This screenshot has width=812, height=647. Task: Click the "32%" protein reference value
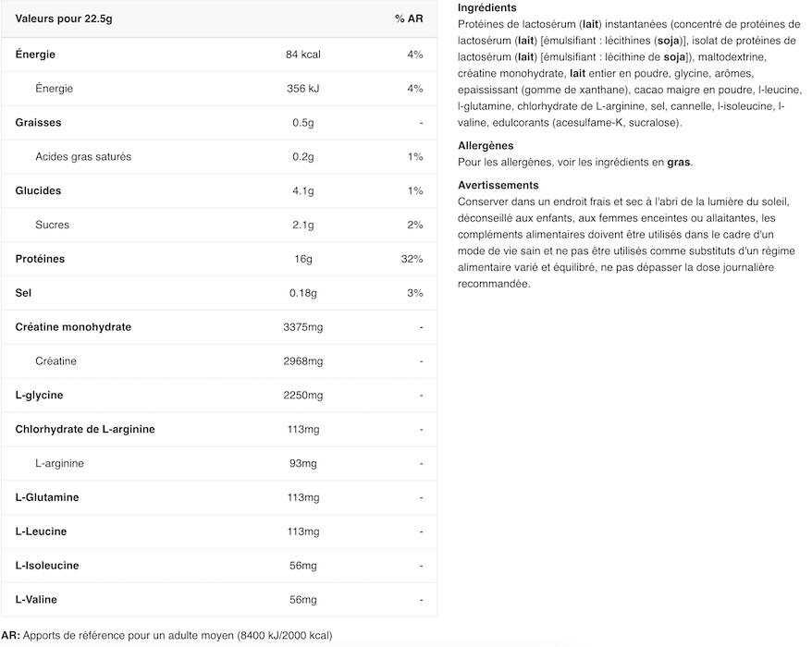point(412,260)
